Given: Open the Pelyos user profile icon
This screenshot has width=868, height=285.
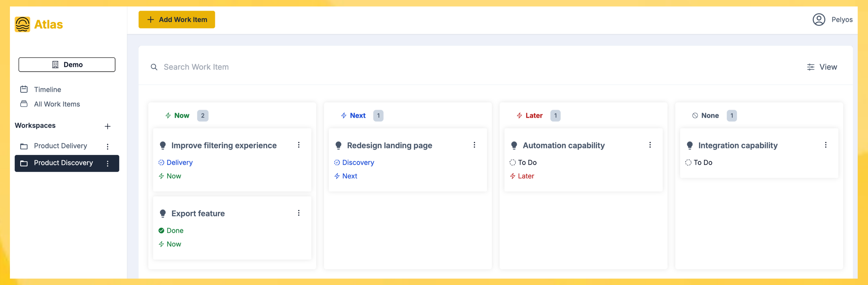Looking at the screenshot, I should 819,20.
